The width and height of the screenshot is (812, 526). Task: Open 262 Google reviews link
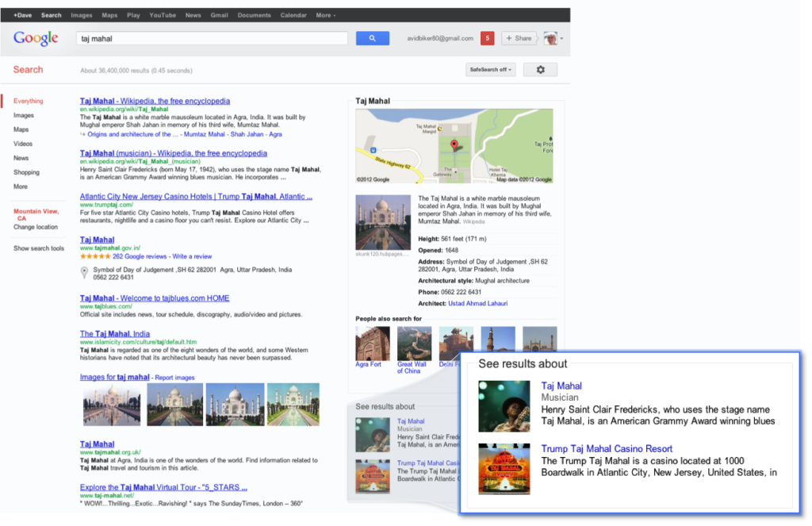point(140,256)
